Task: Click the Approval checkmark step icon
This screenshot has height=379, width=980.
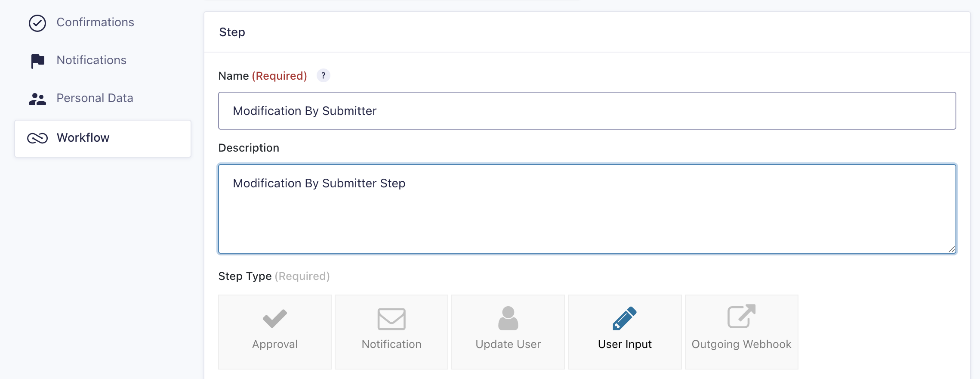Action: click(x=274, y=319)
